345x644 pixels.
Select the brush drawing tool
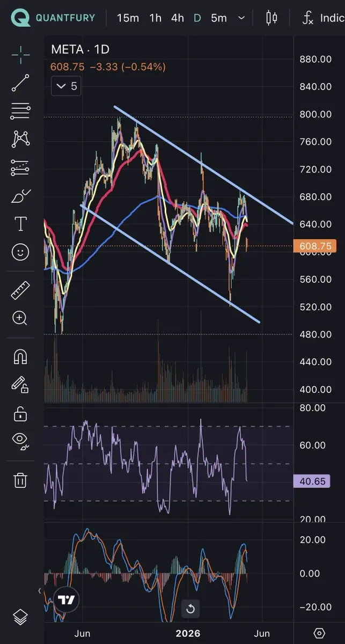click(20, 196)
